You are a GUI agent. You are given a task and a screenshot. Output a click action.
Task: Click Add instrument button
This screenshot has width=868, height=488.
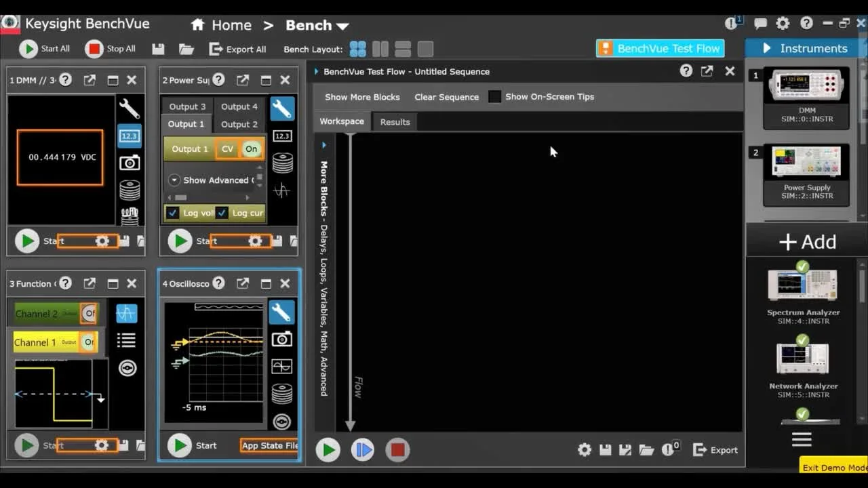[807, 242]
